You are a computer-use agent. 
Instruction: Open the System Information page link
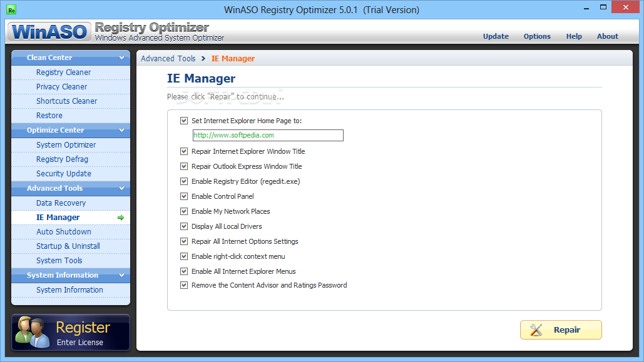[x=71, y=290]
